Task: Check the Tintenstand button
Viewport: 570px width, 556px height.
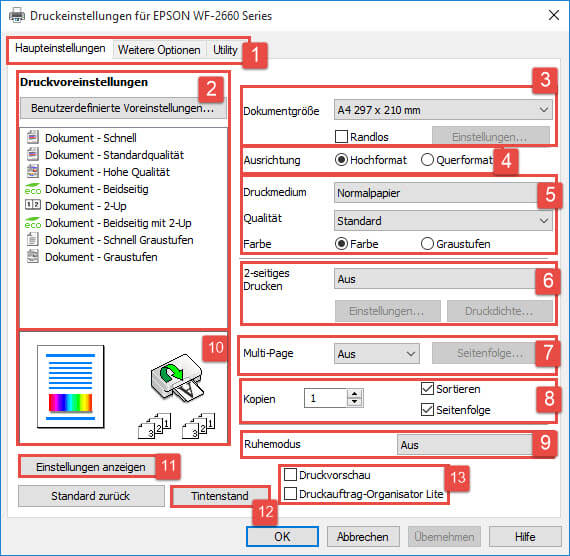Action: coord(220,496)
